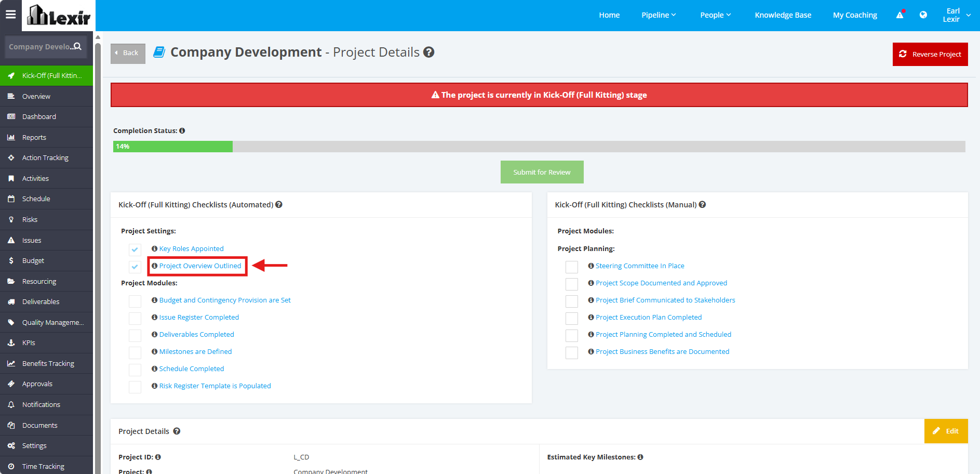Image resolution: width=980 pixels, height=474 pixels.
Task: Open Quality Management in the sidebar
Action: (47, 322)
